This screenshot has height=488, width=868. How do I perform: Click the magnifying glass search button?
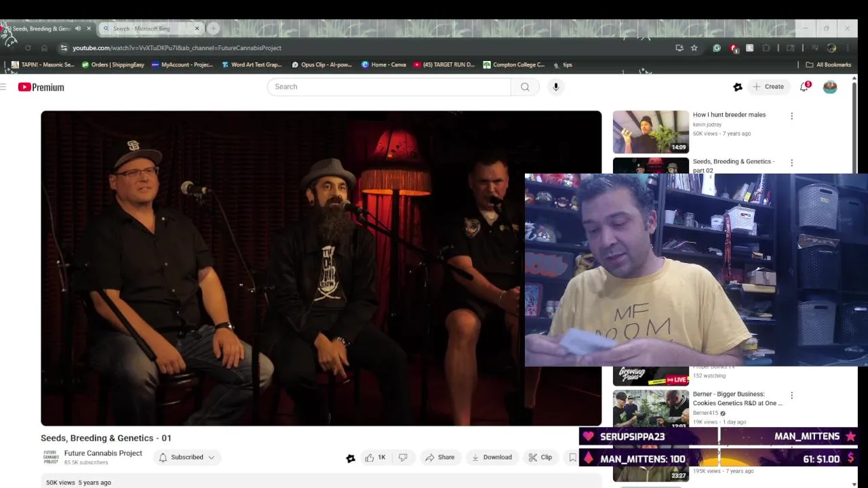coord(525,87)
